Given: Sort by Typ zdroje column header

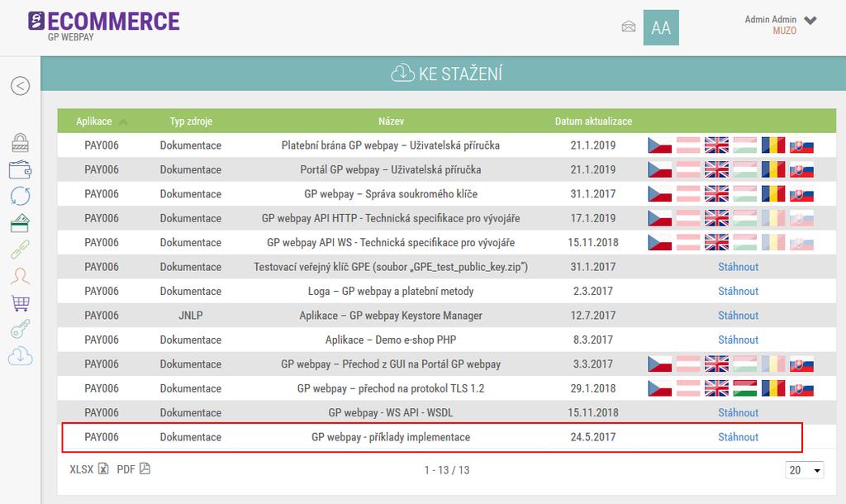Looking at the screenshot, I should pyautogui.click(x=191, y=121).
